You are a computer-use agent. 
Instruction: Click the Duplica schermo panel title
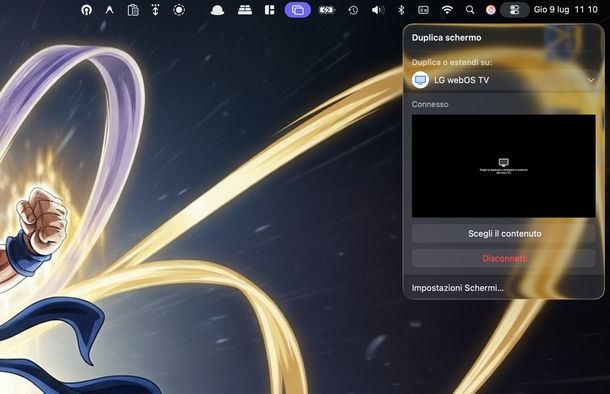click(447, 38)
